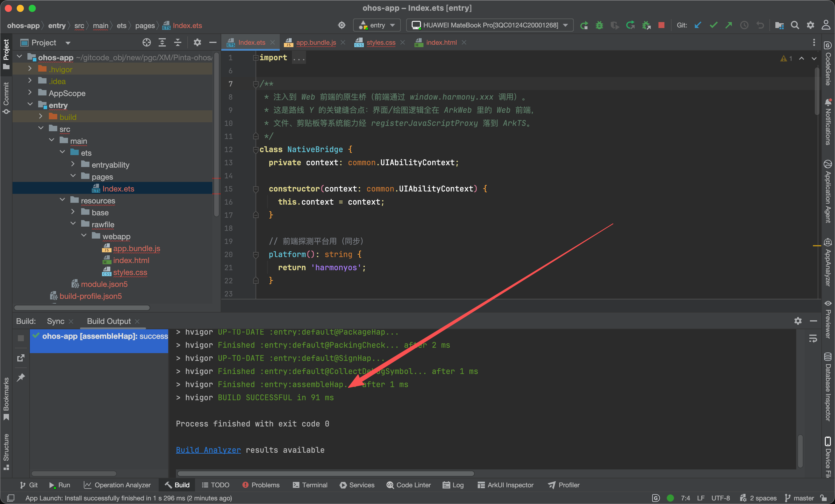
Task: Click Git commit green checkmark
Action: [x=713, y=25]
